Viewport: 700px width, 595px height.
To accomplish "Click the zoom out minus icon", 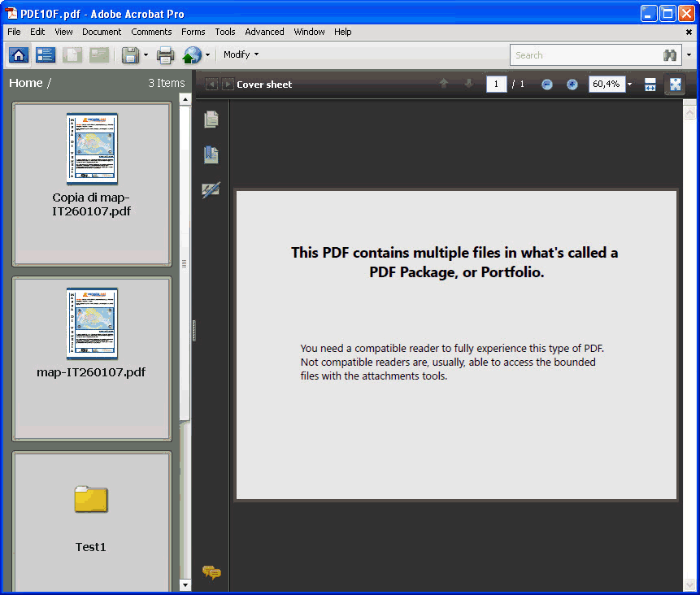I will coord(547,85).
